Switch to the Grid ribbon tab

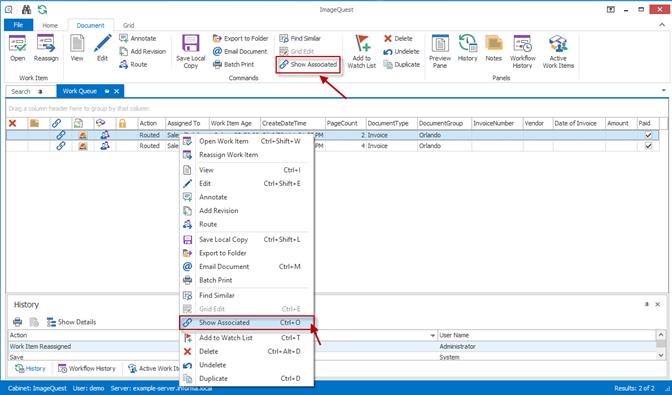click(129, 25)
